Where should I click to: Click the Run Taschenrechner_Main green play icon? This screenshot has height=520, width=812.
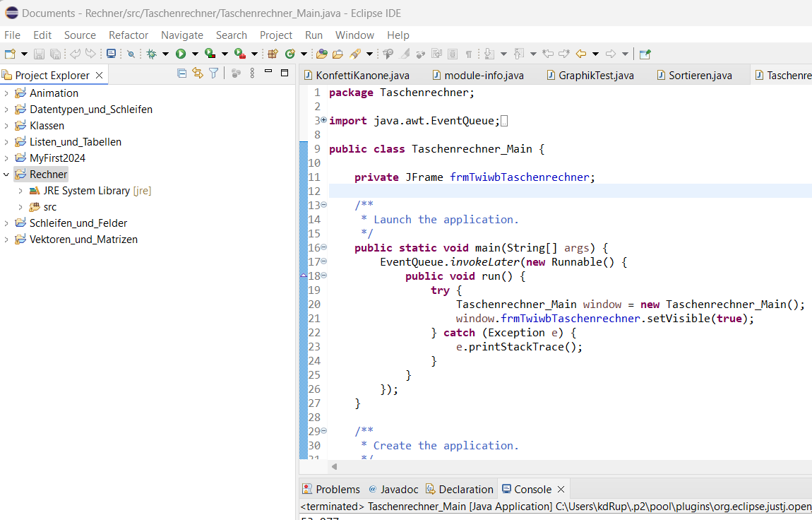pos(181,54)
